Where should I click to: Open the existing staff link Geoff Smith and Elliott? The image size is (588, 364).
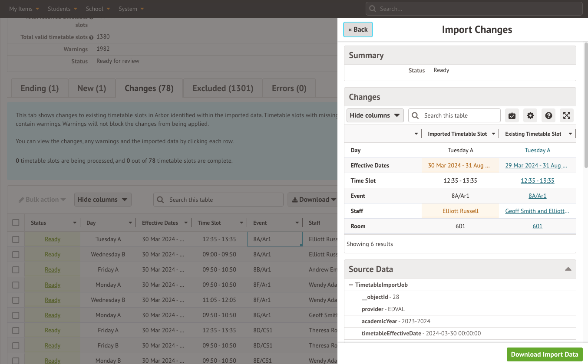click(537, 211)
